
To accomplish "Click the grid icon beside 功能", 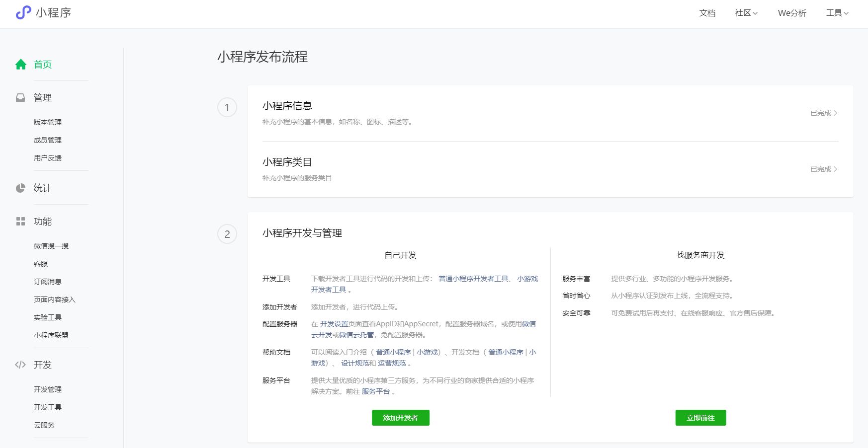I will (20, 221).
